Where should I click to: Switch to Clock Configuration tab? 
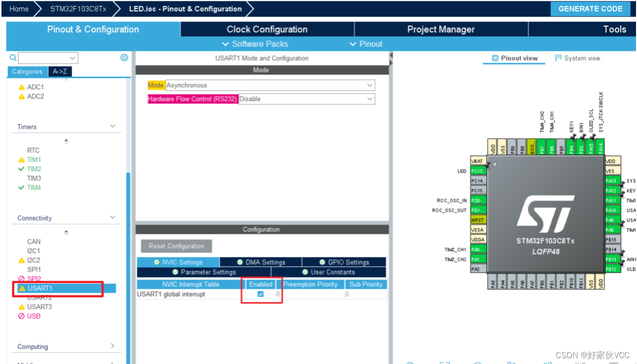click(267, 29)
